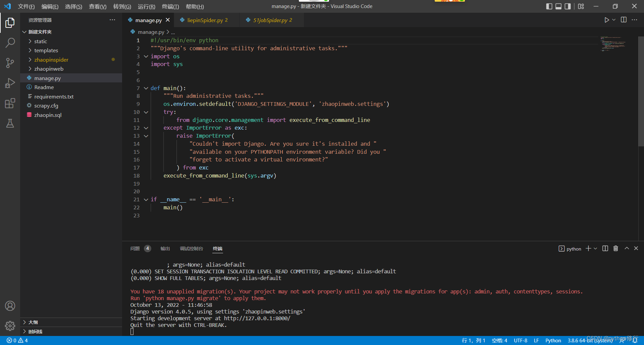
Task: Click the manage.py breadcrumb
Action: [151, 32]
